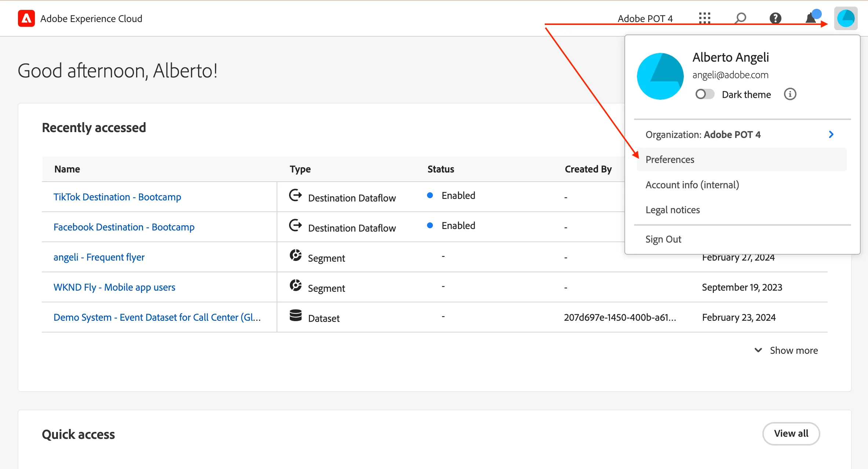Click the September 19, 2023 date cell
Image resolution: width=868 pixels, height=469 pixels.
pos(742,287)
